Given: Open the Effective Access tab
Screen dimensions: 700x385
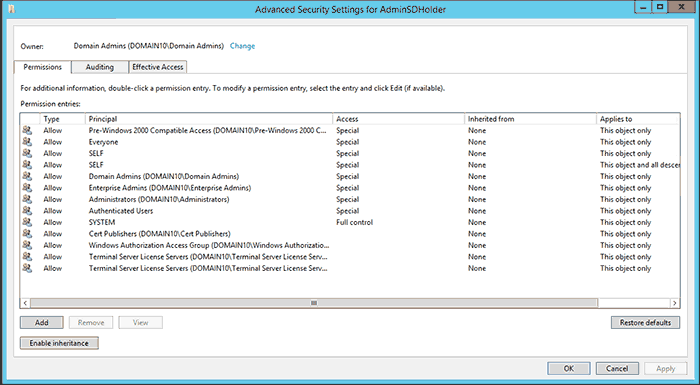Looking at the screenshot, I should (158, 67).
